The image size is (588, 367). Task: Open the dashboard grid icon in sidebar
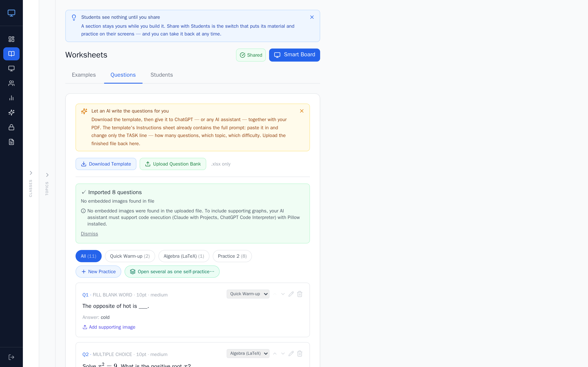tap(11, 39)
